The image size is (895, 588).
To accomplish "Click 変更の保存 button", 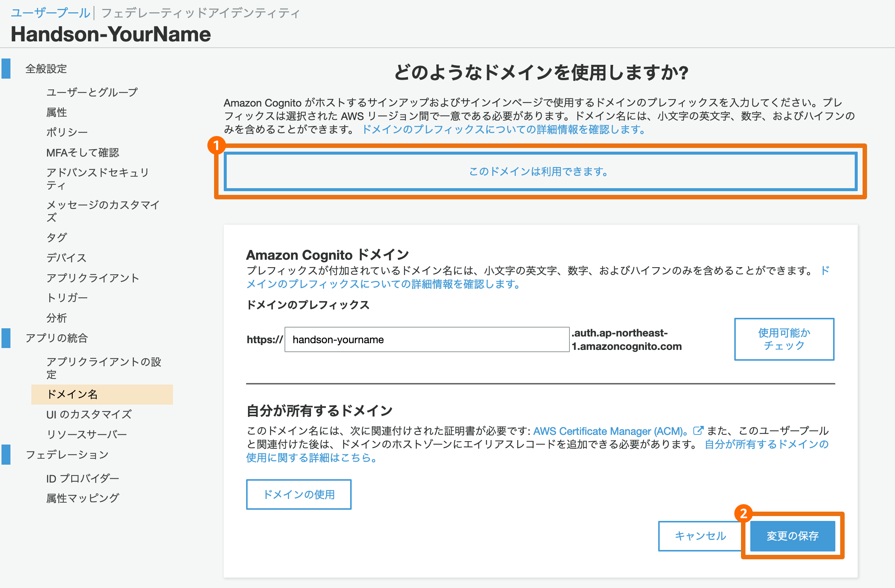I will [792, 536].
